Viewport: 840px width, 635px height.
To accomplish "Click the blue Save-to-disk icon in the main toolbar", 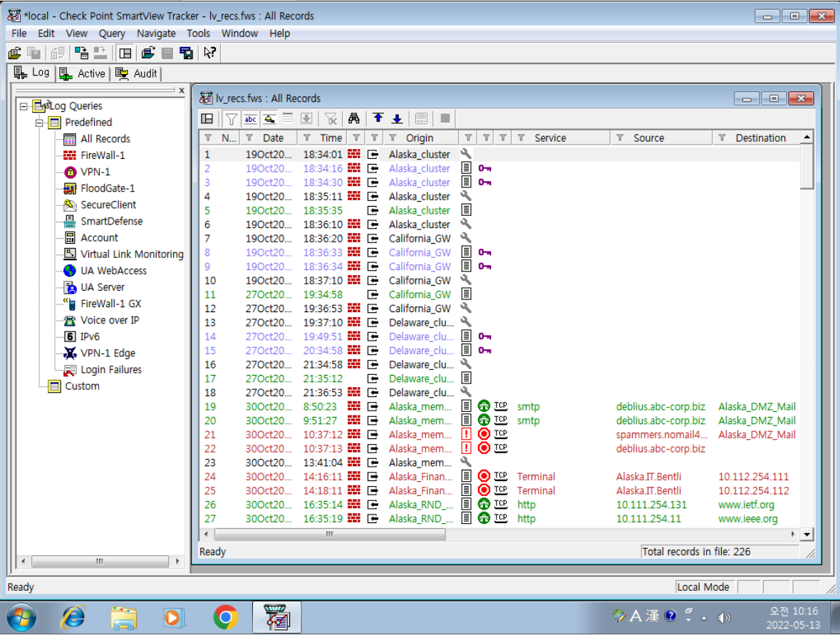I will pyautogui.click(x=187, y=53).
